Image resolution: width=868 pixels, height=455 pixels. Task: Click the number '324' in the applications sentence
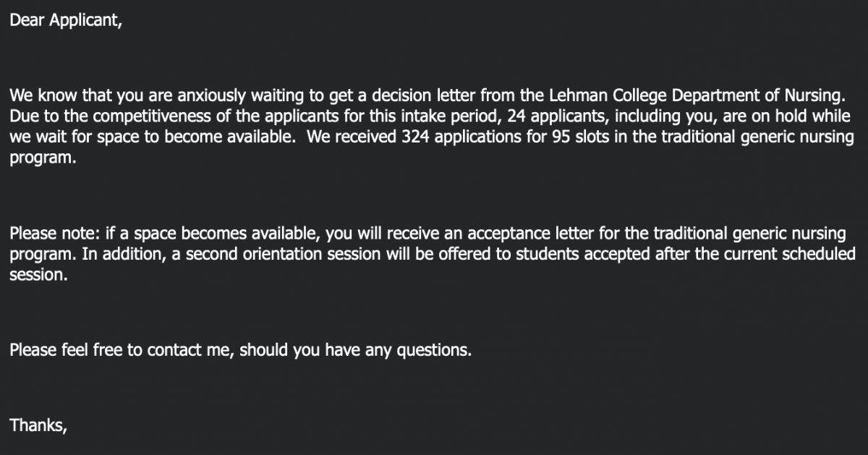coord(413,137)
